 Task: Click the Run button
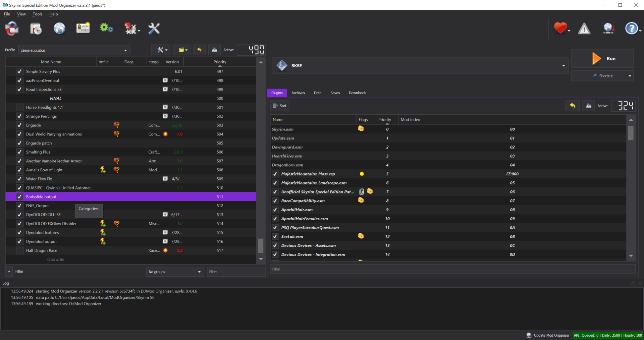[602, 59]
